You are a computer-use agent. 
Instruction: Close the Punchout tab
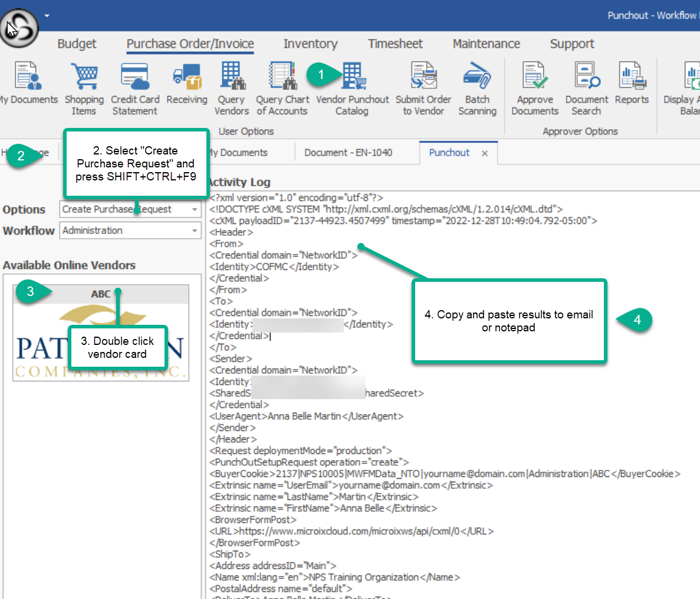coord(485,153)
